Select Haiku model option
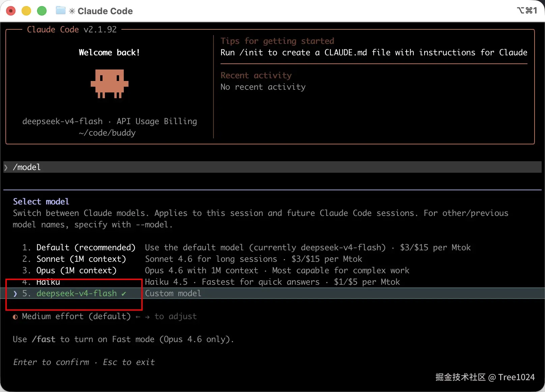Viewport: 545px width, 392px height. point(48,282)
